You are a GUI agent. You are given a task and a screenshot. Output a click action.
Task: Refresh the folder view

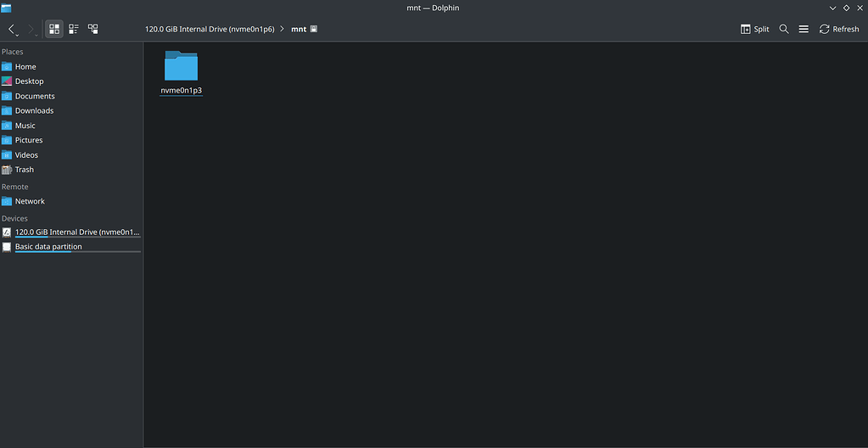[839, 30]
